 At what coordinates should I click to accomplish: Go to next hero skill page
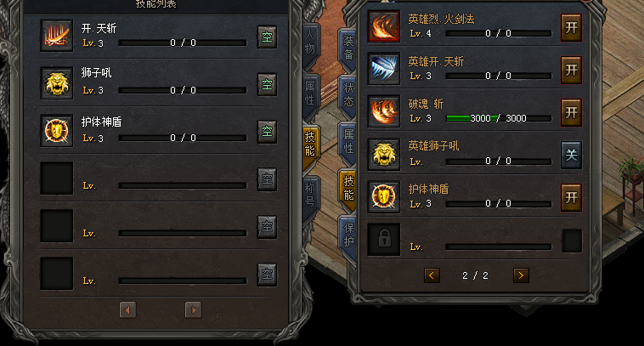pos(521,275)
